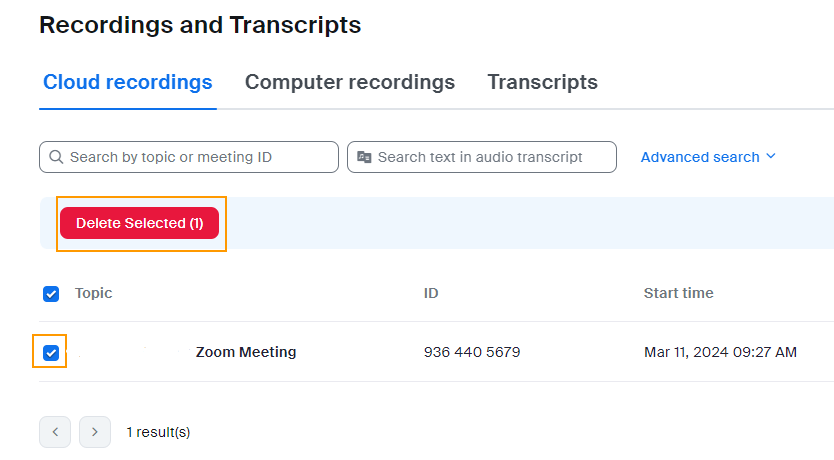Open the Advanced search link
Screen dimensions: 834x460
[700, 157]
